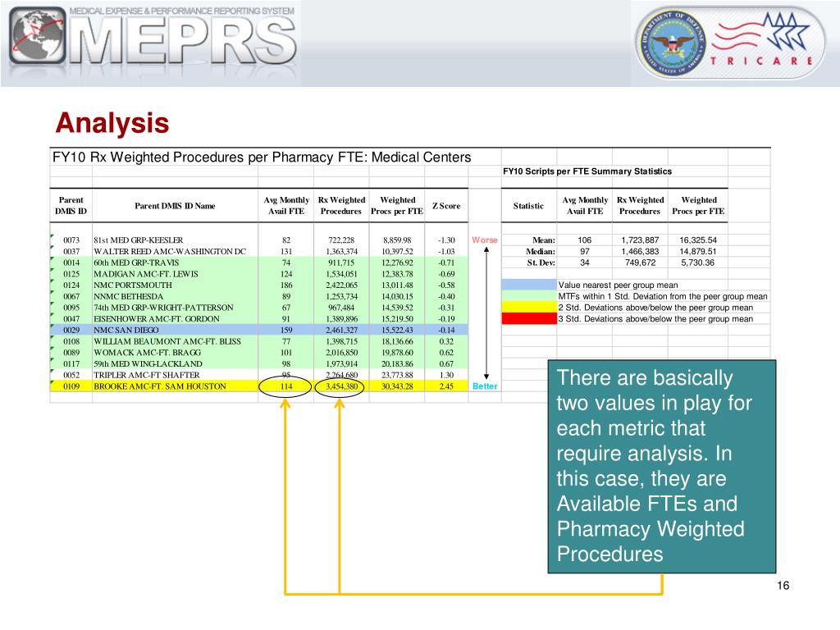Click the MEPRS globe logo icon
The height and width of the screenshot is (630, 840).
38,37
